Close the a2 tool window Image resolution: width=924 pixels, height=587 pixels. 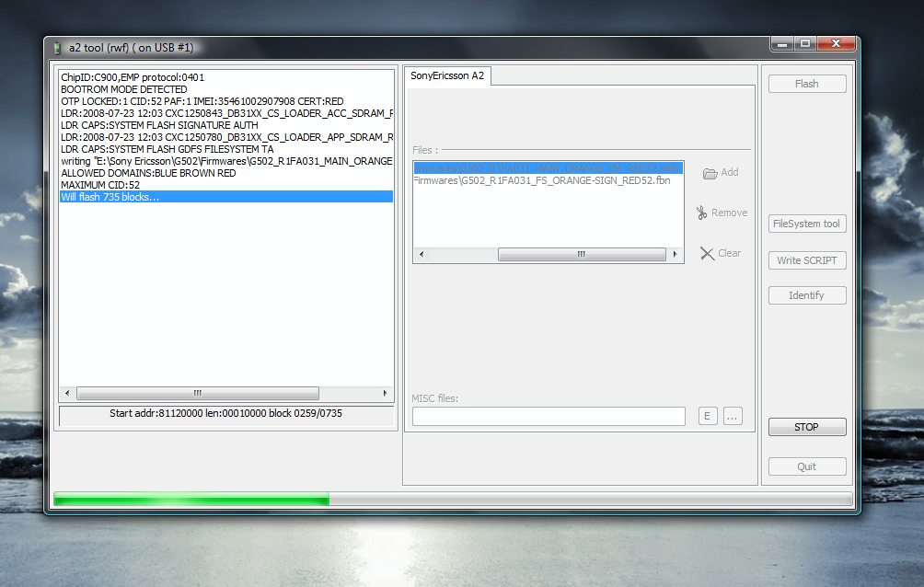836,43
